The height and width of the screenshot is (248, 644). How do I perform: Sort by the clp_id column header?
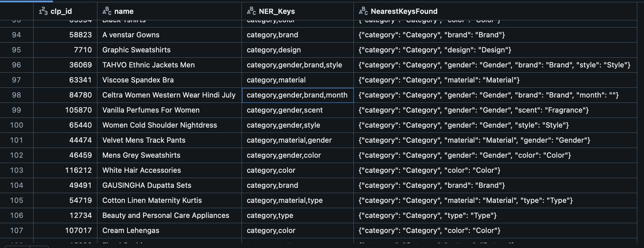[61, 11]
